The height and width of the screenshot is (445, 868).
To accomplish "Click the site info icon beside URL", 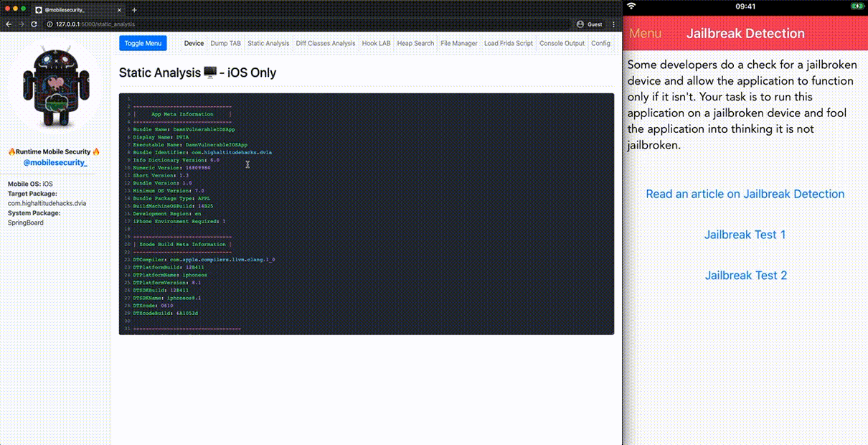I will [49, 24].
